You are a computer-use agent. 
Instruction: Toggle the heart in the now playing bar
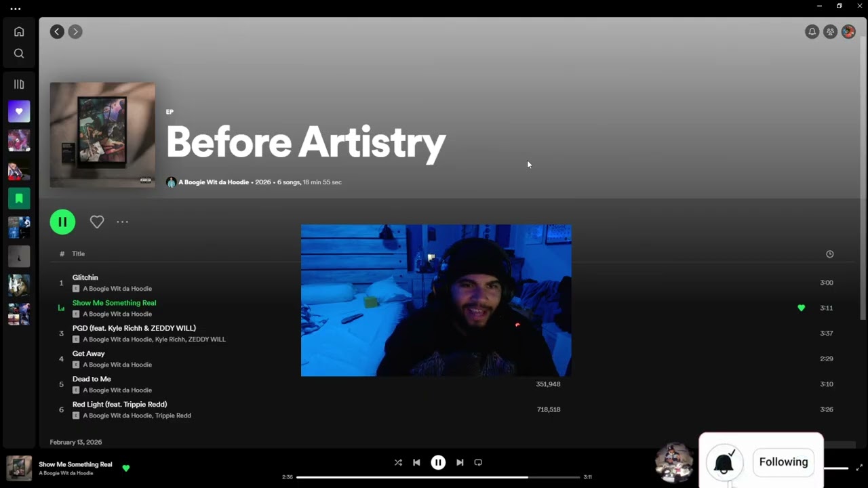pos(125,468)
